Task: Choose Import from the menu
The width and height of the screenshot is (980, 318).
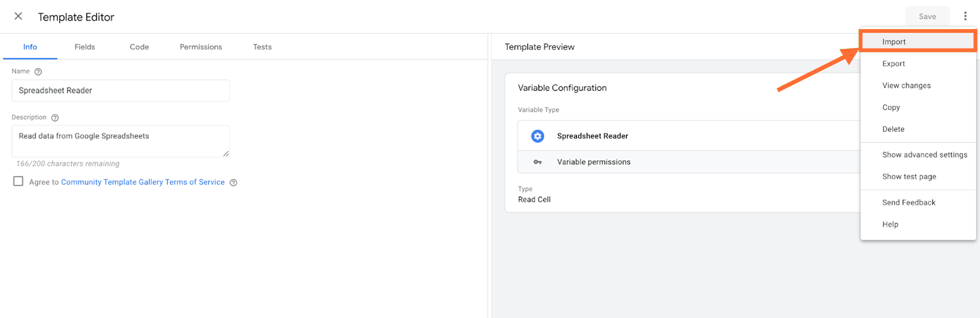Action: 918,41
